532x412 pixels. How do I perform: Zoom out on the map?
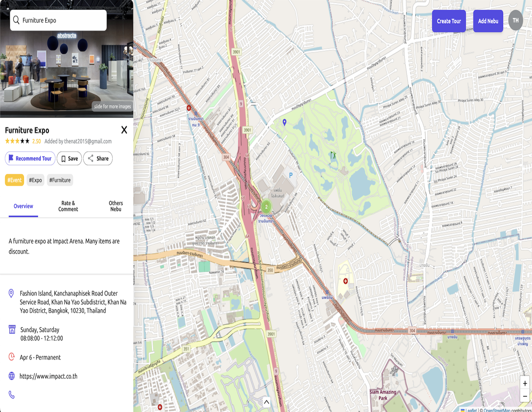click(x=525, y=396)
